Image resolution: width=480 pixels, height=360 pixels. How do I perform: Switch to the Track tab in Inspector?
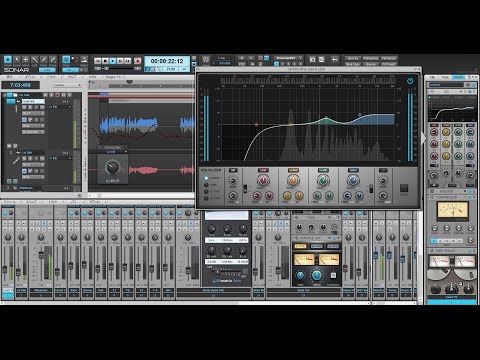[x=445, y=77]
